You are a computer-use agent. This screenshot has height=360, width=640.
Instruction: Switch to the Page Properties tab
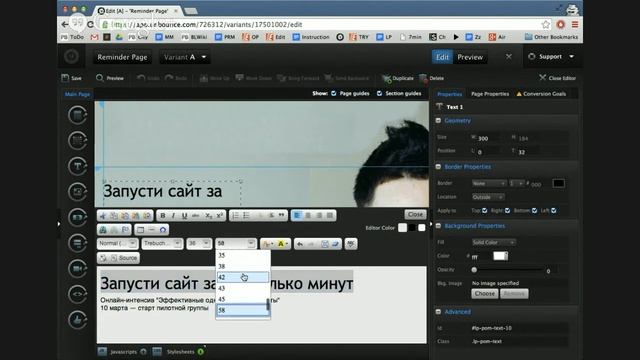coord(490,94)
